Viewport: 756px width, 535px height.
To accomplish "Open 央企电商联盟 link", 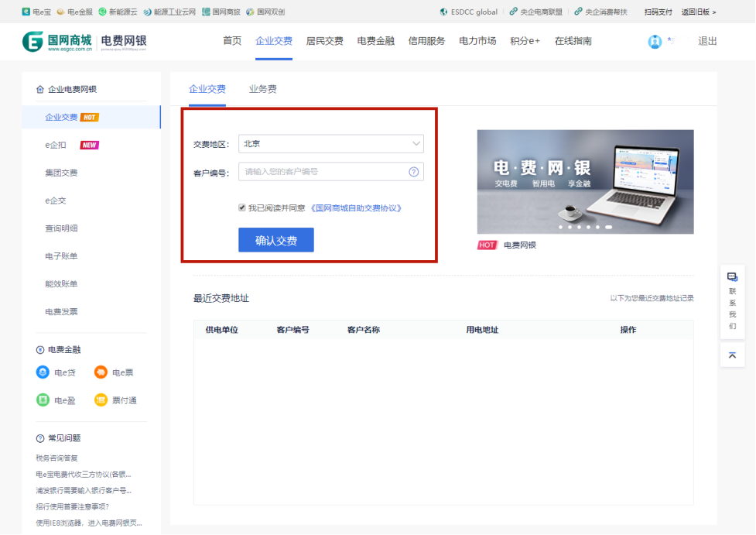I will click(536, 12).
